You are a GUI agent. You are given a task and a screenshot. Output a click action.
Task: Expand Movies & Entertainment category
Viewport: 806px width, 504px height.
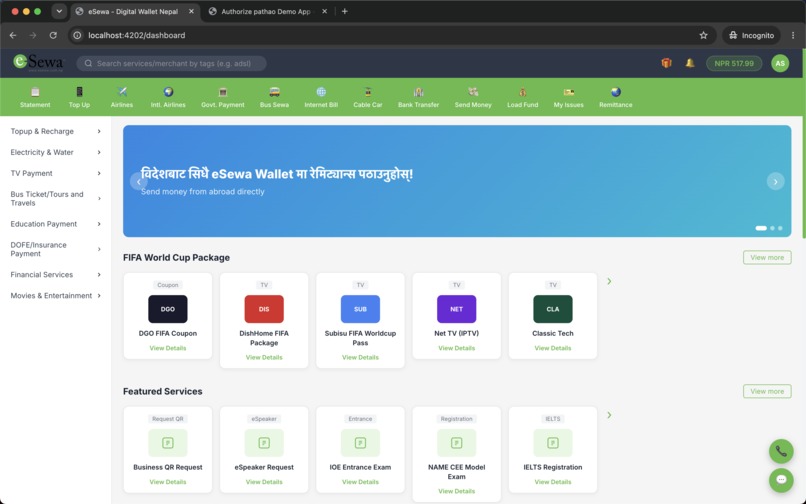(x=56, y=296)
